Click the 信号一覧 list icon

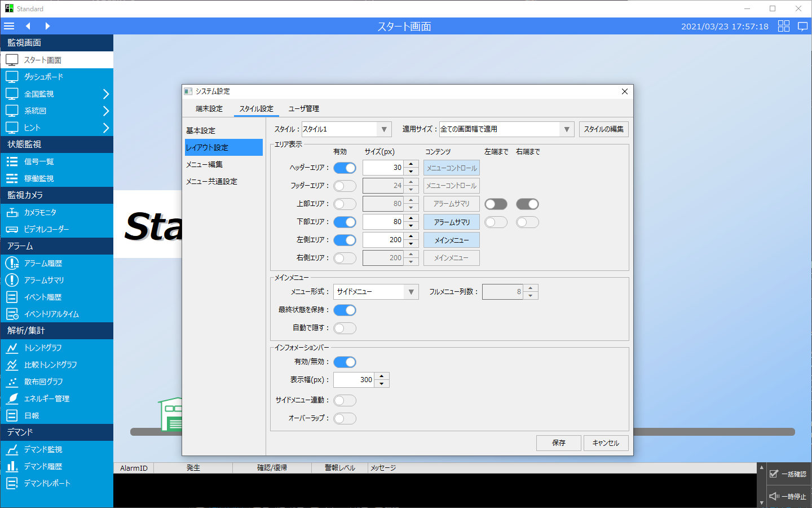pos(12,161)
